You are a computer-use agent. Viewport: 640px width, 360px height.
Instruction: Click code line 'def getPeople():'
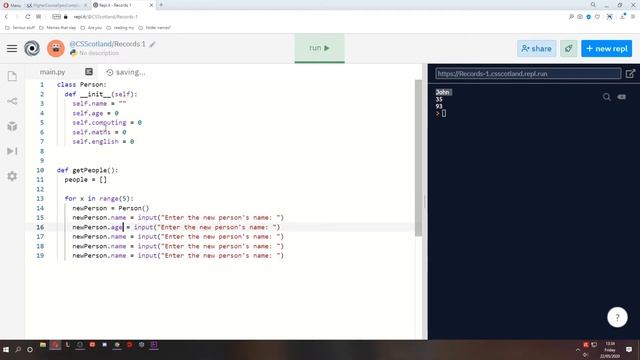[87, 170]
